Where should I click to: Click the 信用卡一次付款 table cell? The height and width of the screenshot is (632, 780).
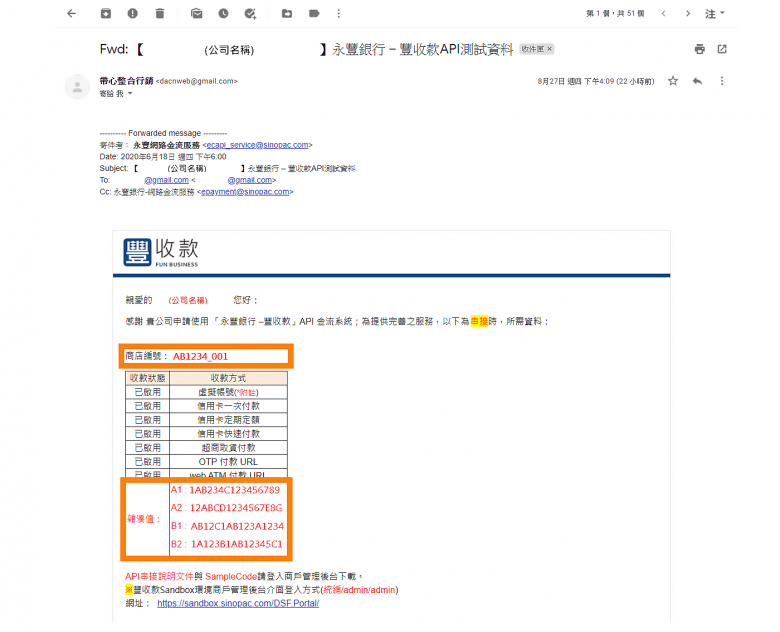click(x=228, y=406)
